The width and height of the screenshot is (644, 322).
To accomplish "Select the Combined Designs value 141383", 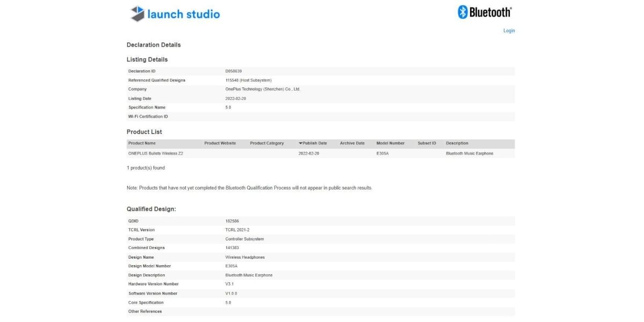I will point(233,248).
